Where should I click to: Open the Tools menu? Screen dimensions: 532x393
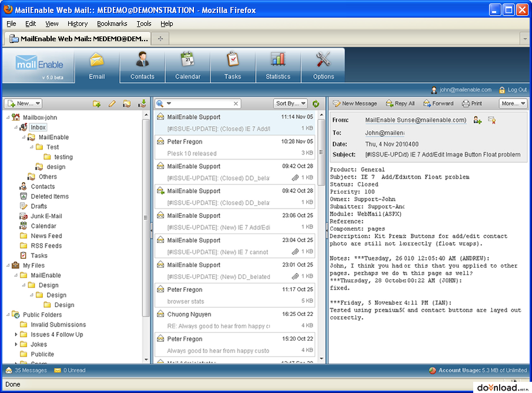[x=144, y=24]
